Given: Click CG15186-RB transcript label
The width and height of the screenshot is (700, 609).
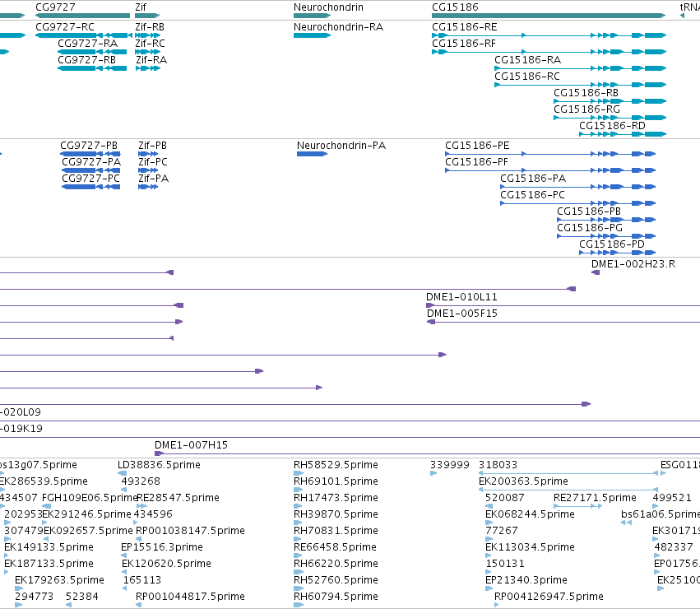Looking at the screenshot, I should 586,93.
